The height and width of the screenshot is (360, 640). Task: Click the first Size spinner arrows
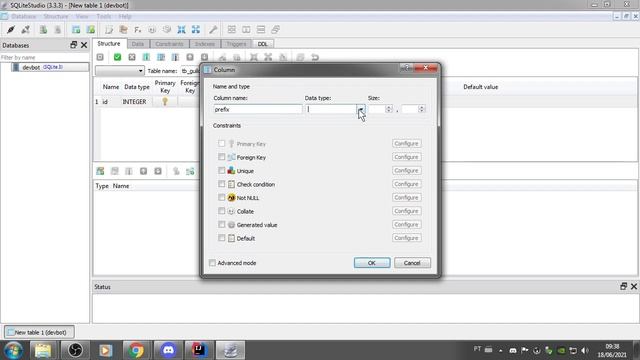pyautogui.click(x=389, y=109)
